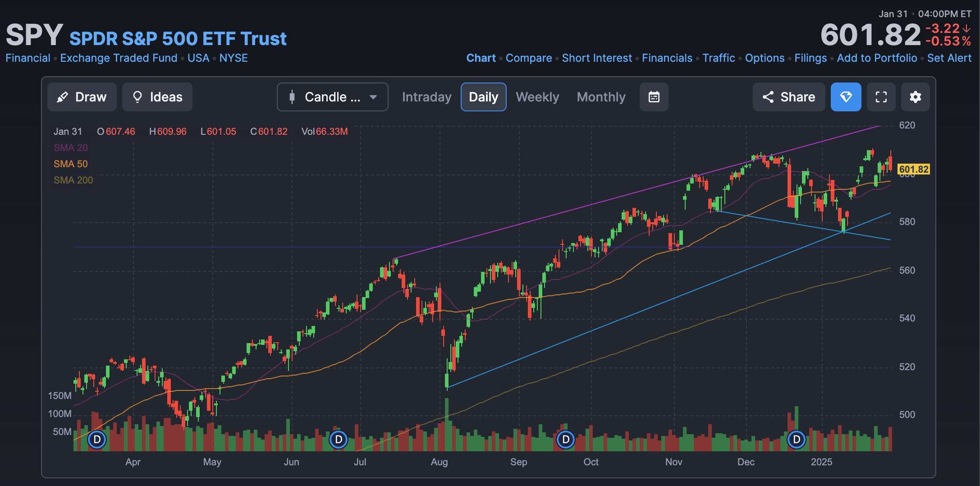Expand the Candle chart type dropdown

click(333, 97)
